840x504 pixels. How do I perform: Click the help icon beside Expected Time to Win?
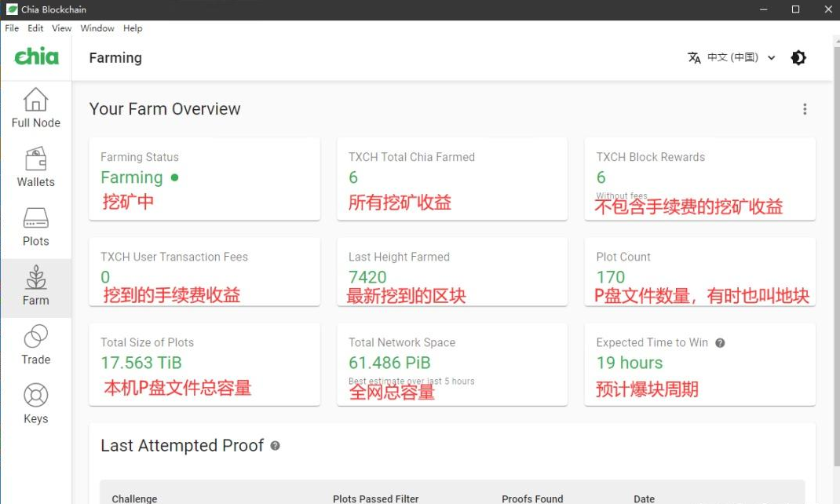(720, 343)
